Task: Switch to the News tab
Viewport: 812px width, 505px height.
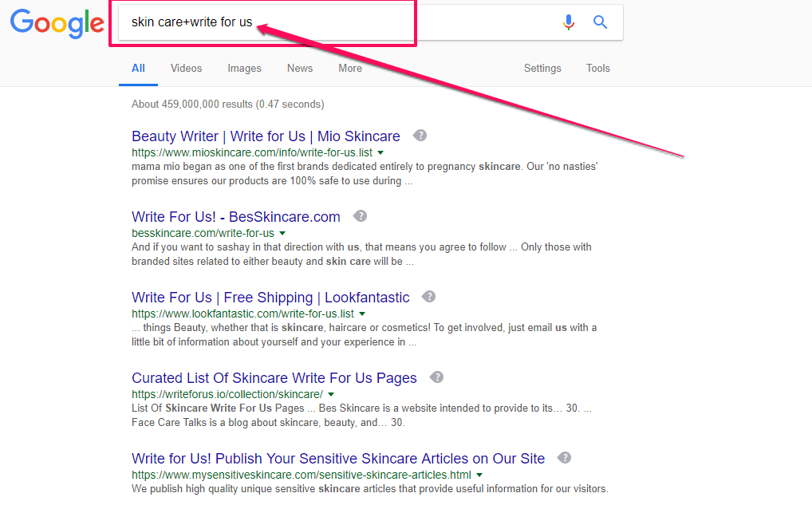Action: [300, 69]
